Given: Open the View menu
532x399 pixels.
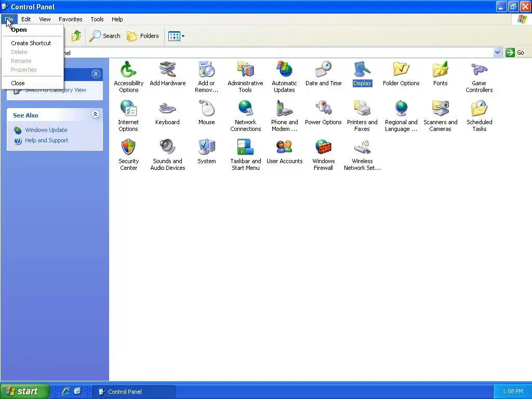Looking at the screenshot, I should click(x=45, y=19).
